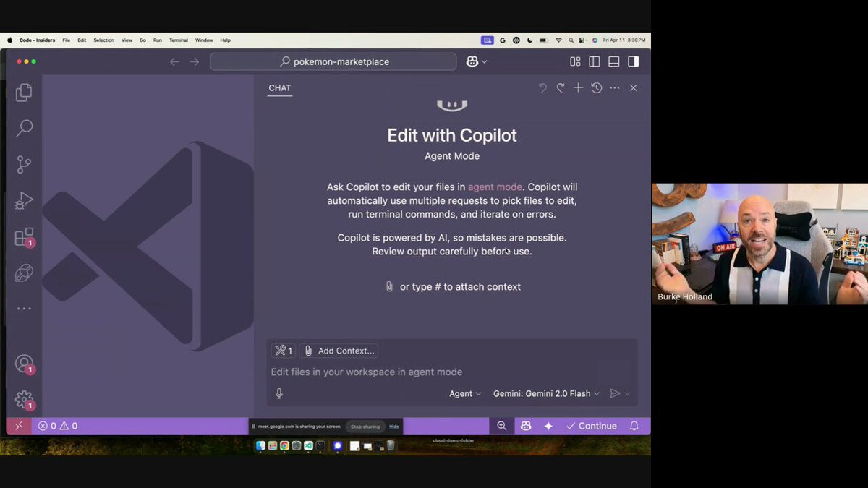Click the sparkle icon in status bar

click(548, 426)
